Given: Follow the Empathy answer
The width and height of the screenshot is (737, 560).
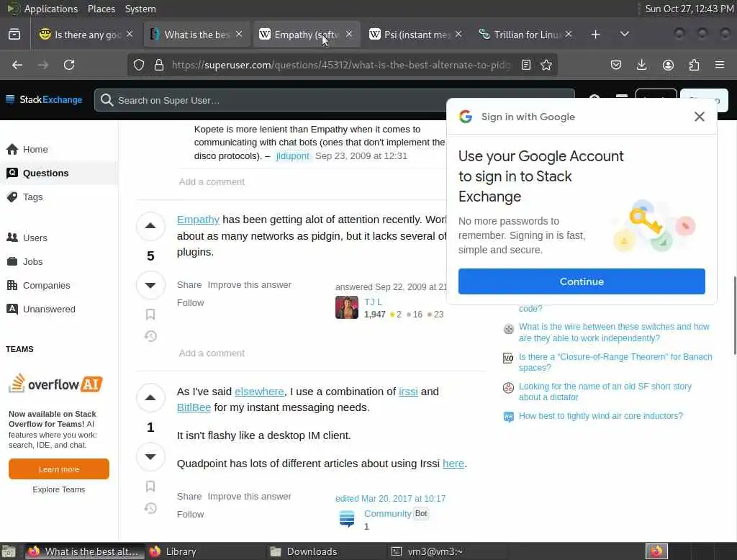Looking at the screenshot, I should tap(190, 303).
